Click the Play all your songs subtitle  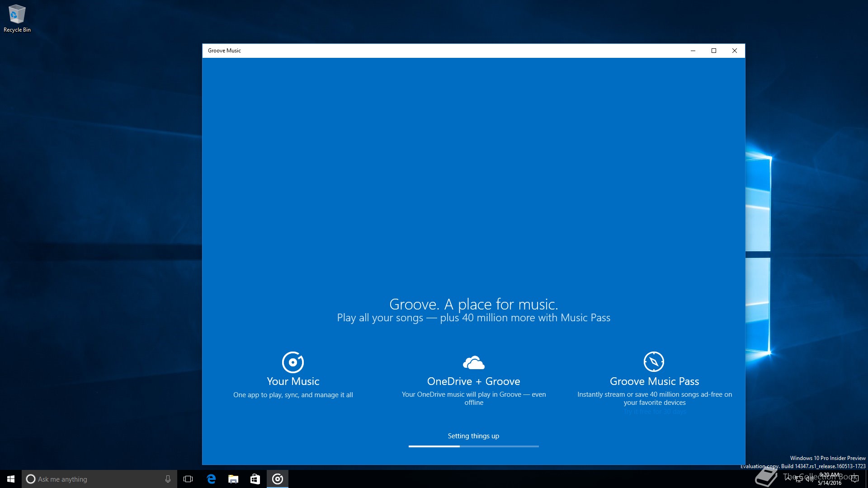click(x=474, y=318)
